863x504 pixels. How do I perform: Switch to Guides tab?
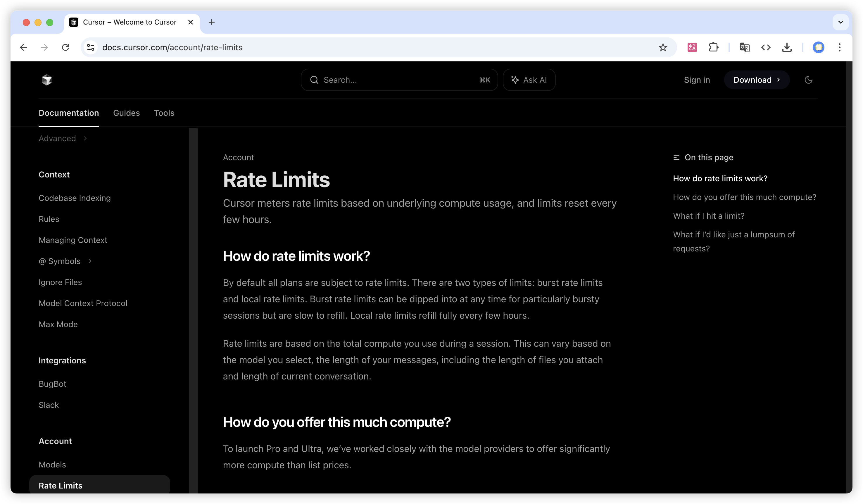[x=126, y=113]
